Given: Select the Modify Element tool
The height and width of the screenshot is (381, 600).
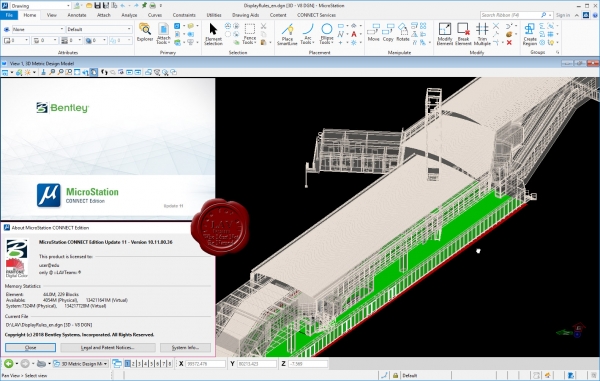Looking at the screenshot, I should (x=445, y=34).
